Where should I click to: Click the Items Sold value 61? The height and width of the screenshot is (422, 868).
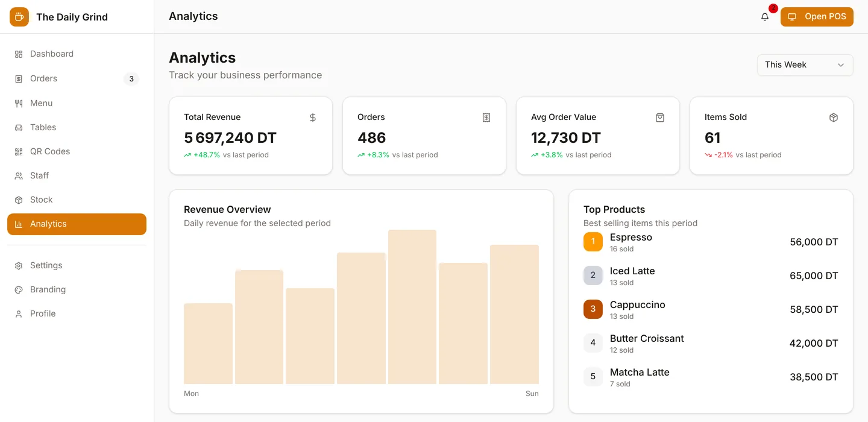712,138
